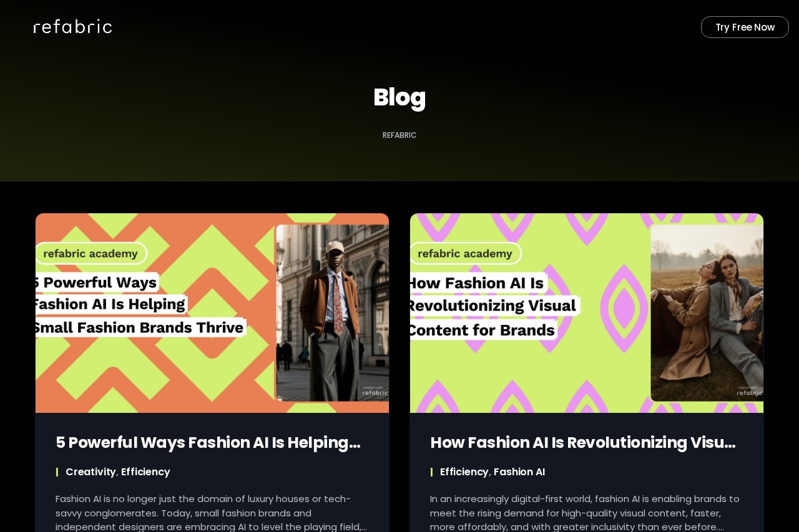This screenshot has width=799, height=532.
Task: Click the refabric academy badge on the orange banner
Action: pos(91,253)
